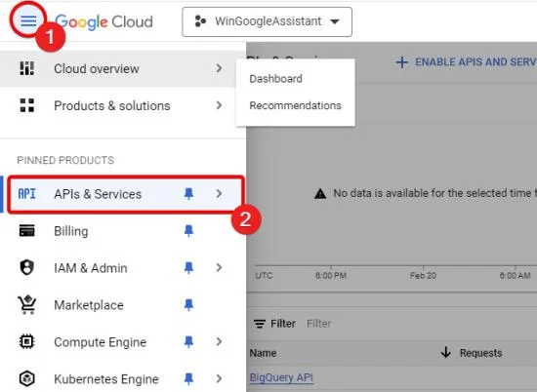Sort by the Name column header

pos(263,353)
